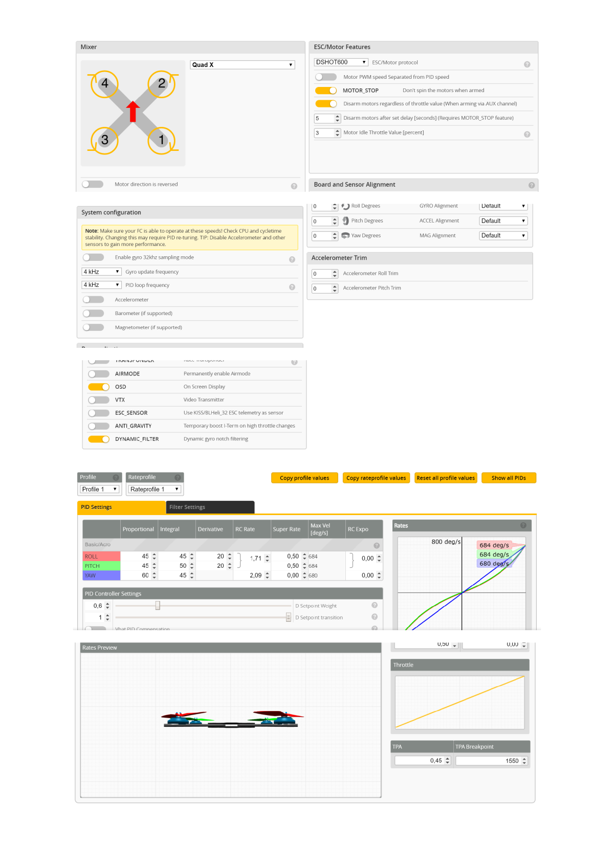614x868 pixels.
Task: Click the TPA value field
Action: coord(423,761)
